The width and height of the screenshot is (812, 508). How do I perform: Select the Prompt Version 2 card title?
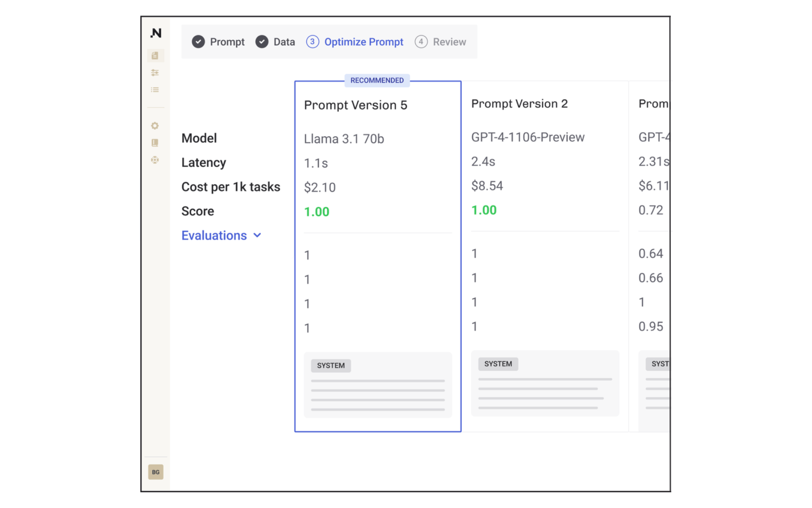coord(519,104)
